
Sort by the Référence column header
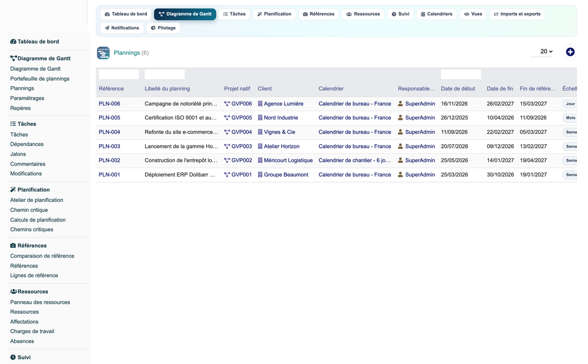111,89
